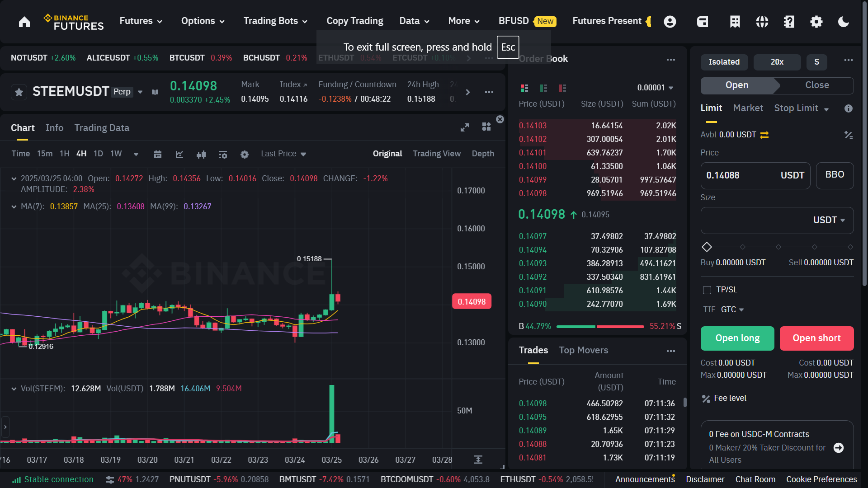Toggle dark mode moon icon

click(844, 22)
